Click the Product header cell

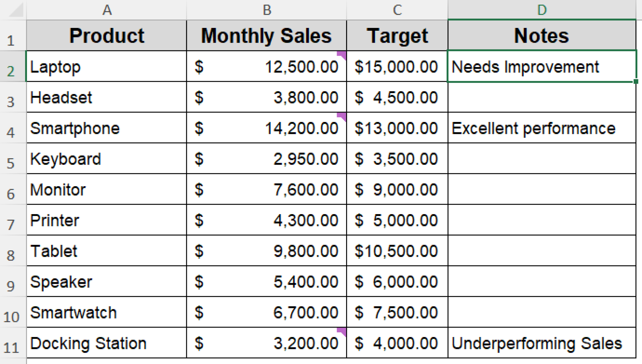tap(107, 35)
